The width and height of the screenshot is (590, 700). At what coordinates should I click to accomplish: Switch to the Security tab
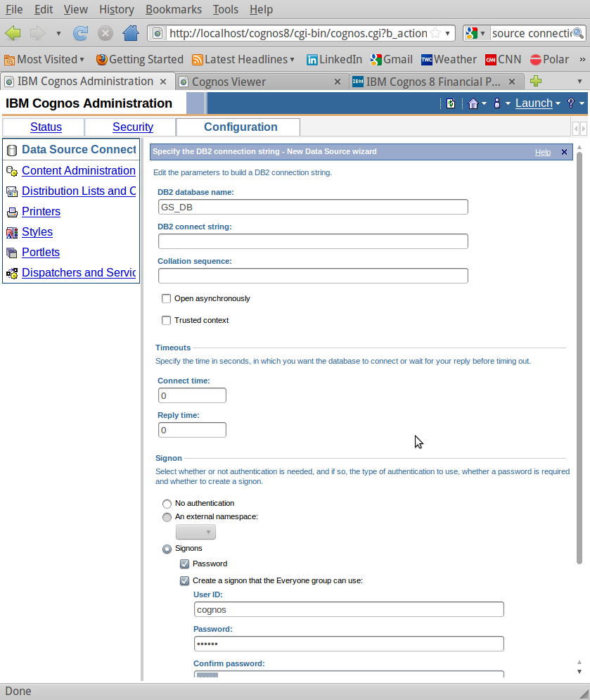pyautogui.click(x=132, y=127)
